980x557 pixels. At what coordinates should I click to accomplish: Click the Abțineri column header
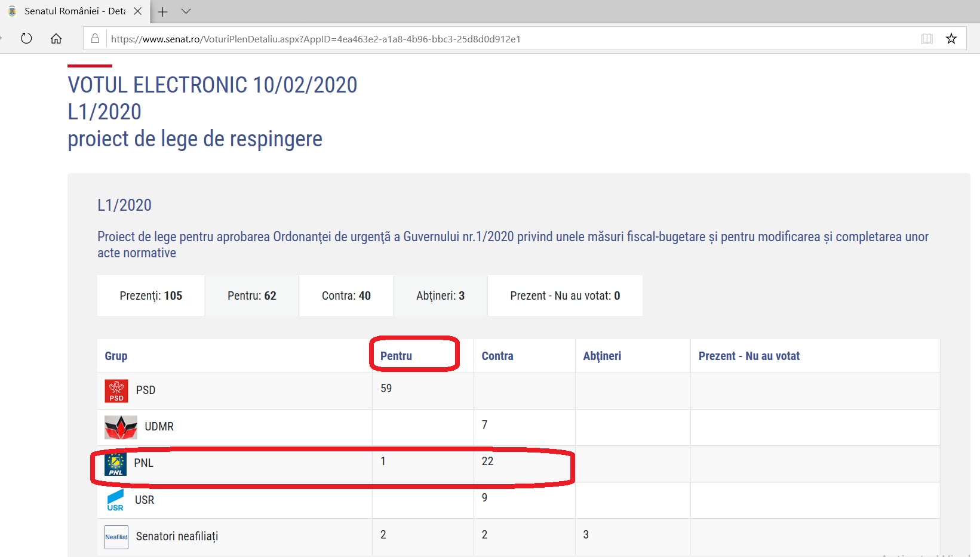coord(602,356)
